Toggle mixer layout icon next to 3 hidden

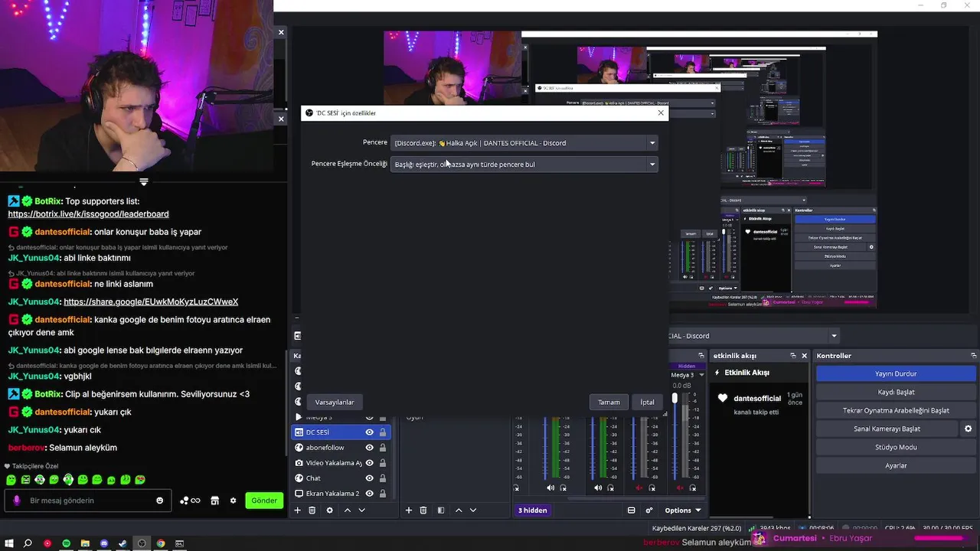pos(631,510)
